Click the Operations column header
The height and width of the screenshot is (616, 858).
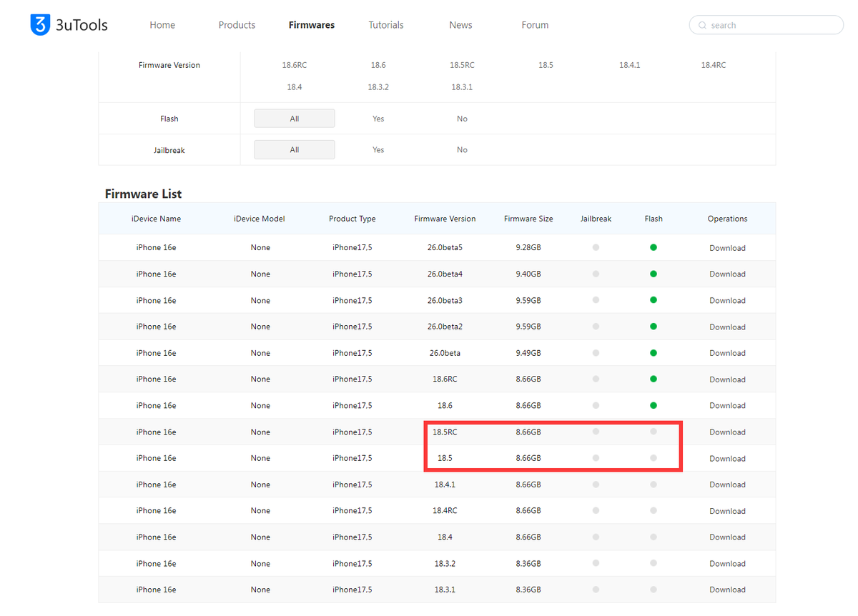tap(727, 219)
